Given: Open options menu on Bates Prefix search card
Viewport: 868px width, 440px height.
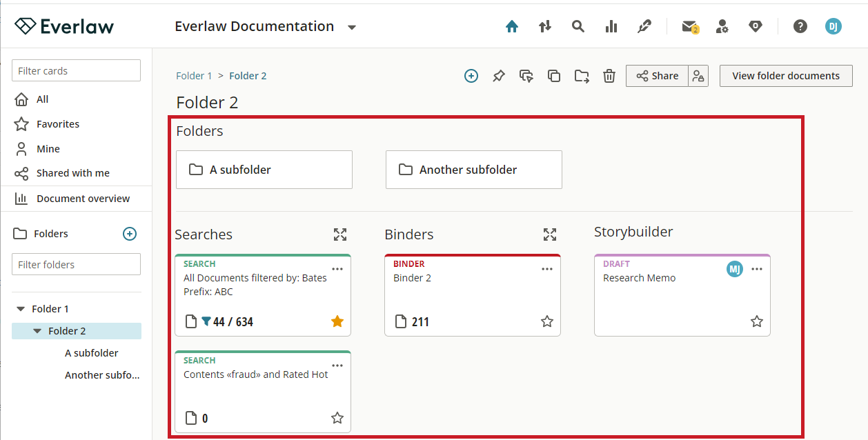Looking at the screenshot, I should (x=337, y=269).
